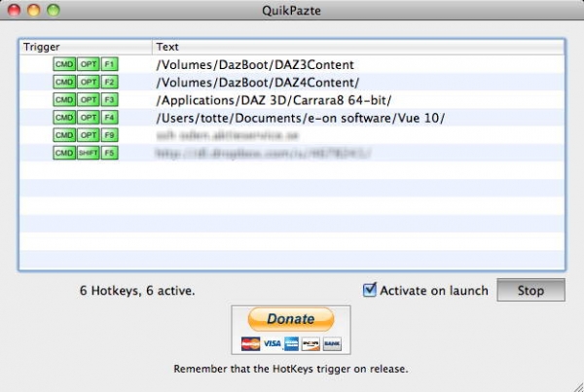Click the F4 key badge

(109, 118)
